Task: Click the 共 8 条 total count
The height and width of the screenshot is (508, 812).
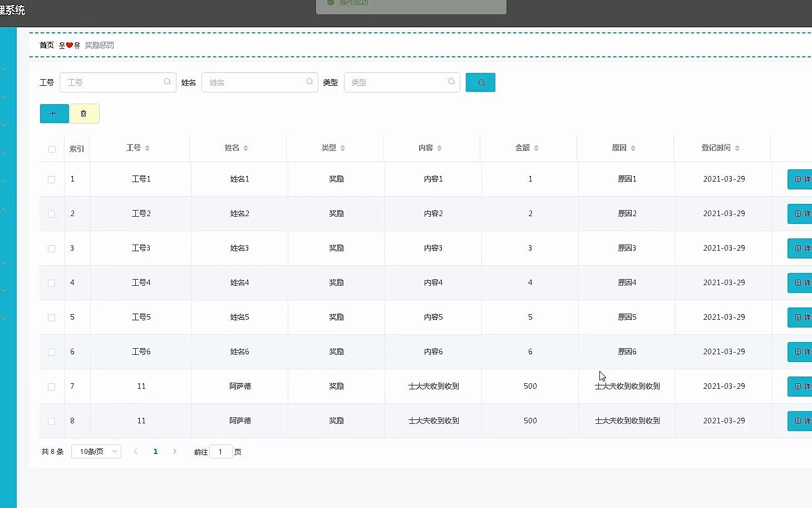Action: pyautogui.click(x=52, y=452)
